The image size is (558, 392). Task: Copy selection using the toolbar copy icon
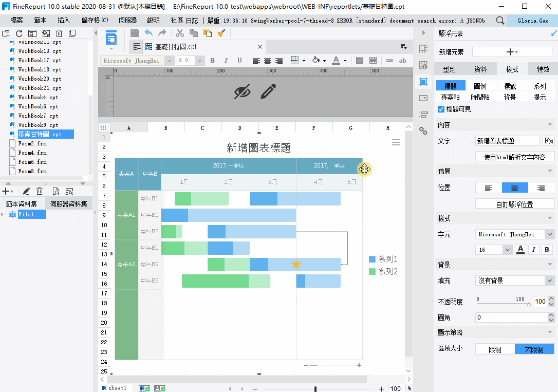point(194,33)
